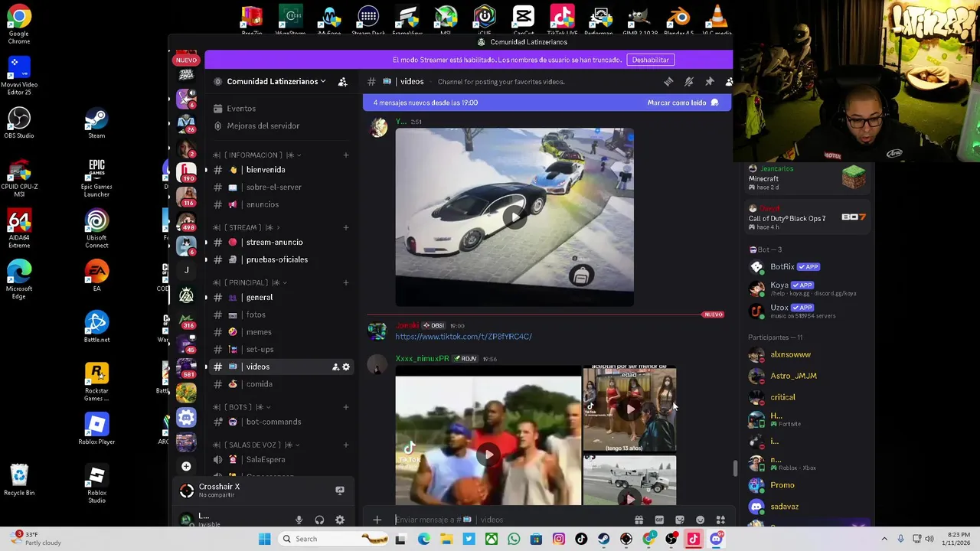
Task: Add channel to BOTS category plus
Action: click(x=346, y=407)
